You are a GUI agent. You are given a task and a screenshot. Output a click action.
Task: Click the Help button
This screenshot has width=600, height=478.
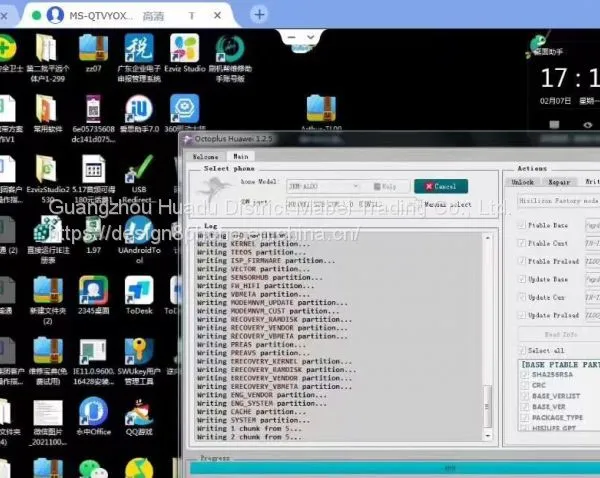pyautogui.click(x=385, y=186)
